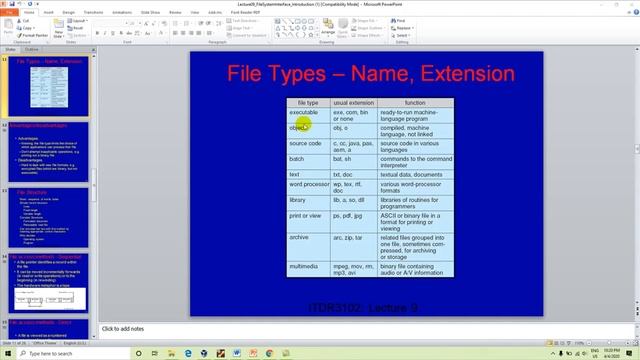Switch to the Design tab
Image resolution: width=640 pixels, height=360 pixels.
69,13
